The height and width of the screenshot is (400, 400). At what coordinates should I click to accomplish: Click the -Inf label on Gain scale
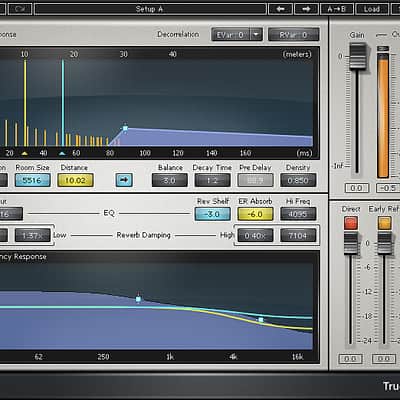tap(338, 166)
